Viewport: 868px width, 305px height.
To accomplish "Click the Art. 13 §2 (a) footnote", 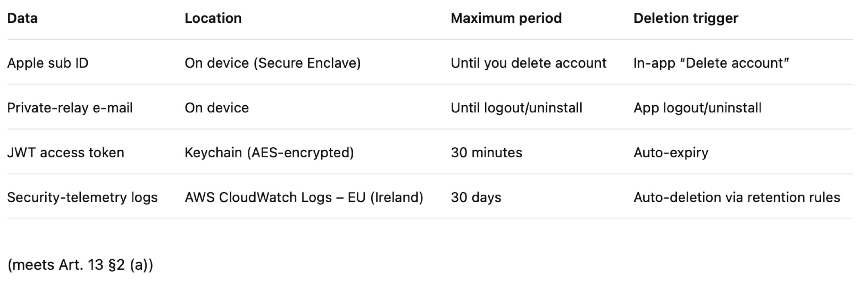I will pos(80,265).
